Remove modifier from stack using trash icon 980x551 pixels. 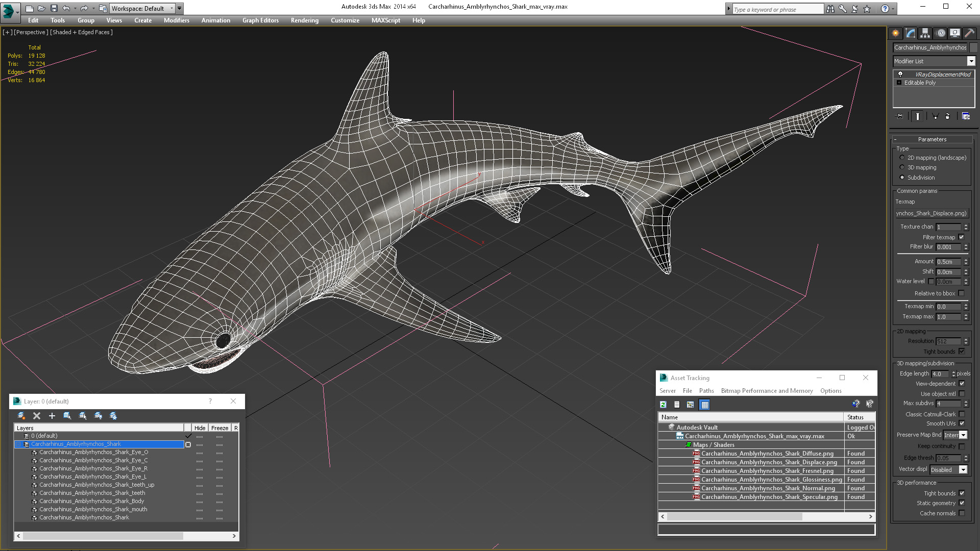[948, 116]
